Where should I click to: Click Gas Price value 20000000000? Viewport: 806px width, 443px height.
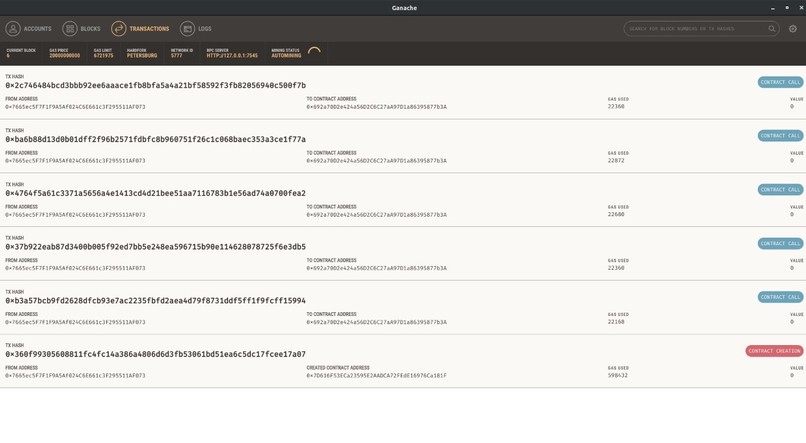[x=65, y=56]
